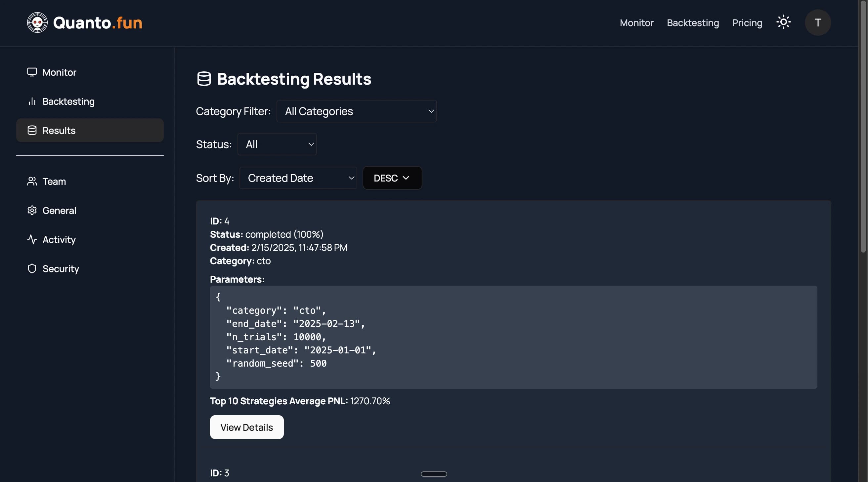Viewport: 868px width, 482px height.
Task: Open the Activity label in the sidebar
Action: pyautogui.click(x=59, y=239)
